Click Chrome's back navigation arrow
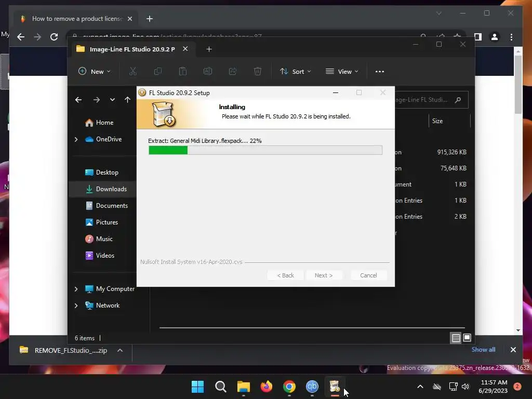The height and width of the screenshot is (399, 532). tap(21, 37)
